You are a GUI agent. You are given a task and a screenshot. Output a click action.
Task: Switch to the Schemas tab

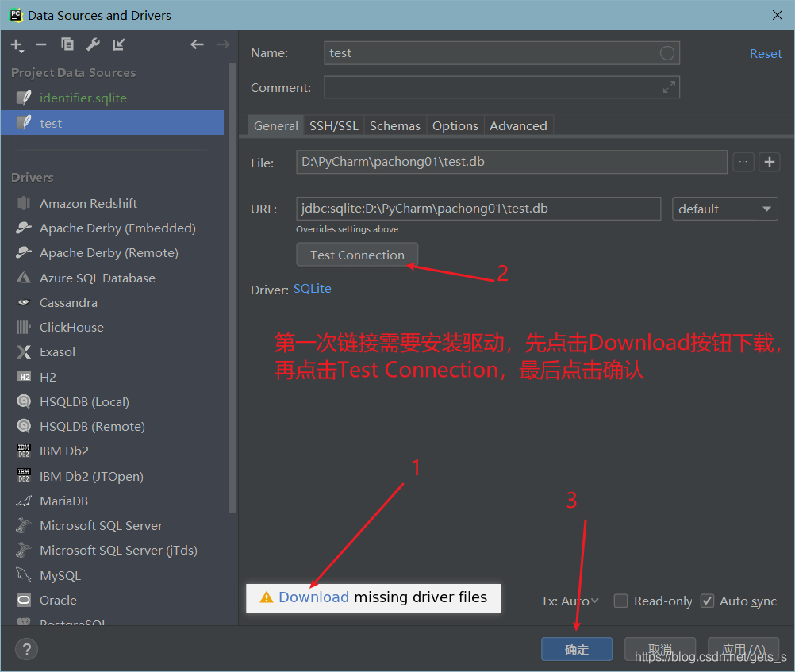(x=395, y=126)
